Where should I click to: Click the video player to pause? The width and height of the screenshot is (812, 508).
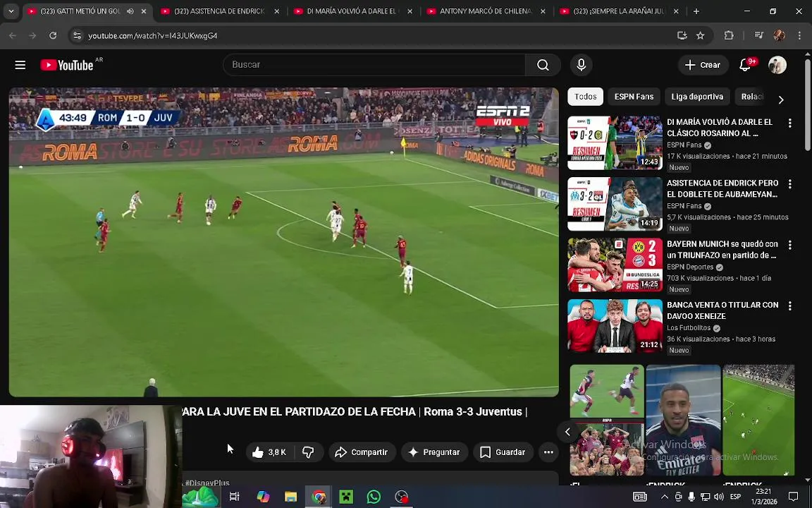[284, 242]
